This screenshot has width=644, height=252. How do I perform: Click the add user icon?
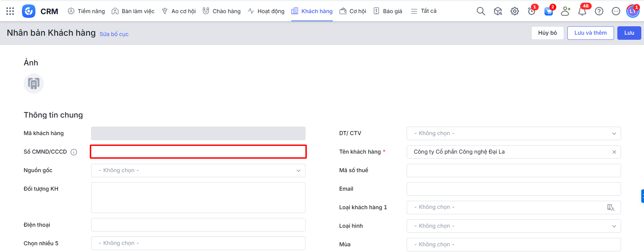(565, 11)
